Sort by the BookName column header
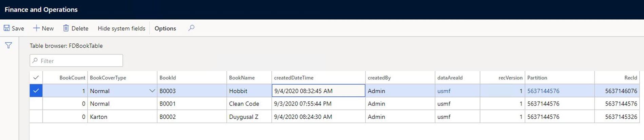 [x=242, y=78]
